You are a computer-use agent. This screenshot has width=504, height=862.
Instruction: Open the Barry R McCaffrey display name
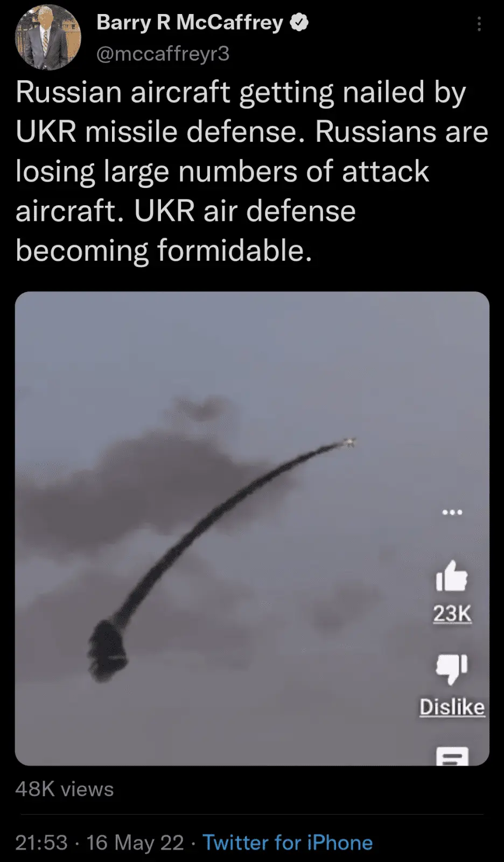(x=190, y=23)
